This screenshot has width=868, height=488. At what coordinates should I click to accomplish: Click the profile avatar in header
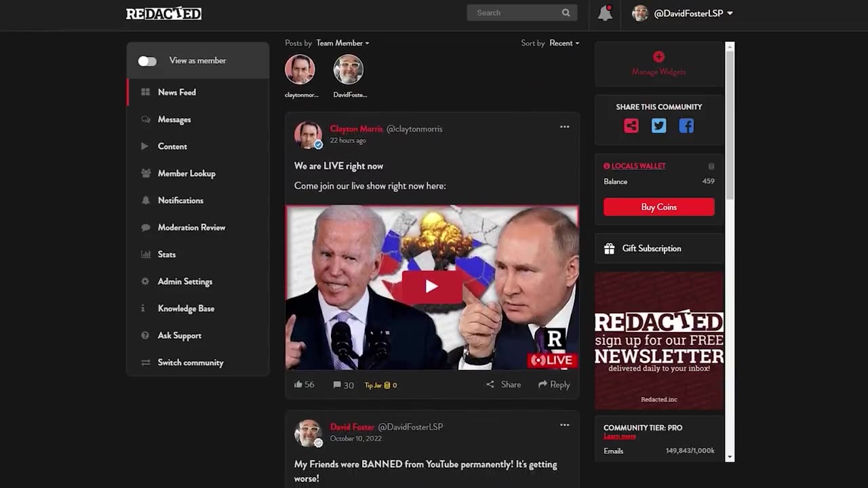(640, 13)
